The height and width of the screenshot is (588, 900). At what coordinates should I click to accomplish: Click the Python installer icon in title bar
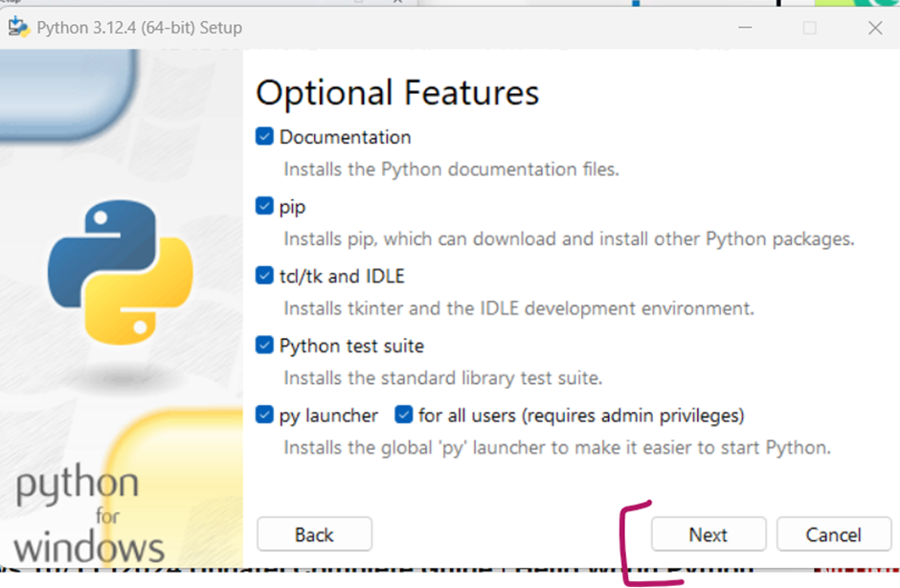click(17, 27)
